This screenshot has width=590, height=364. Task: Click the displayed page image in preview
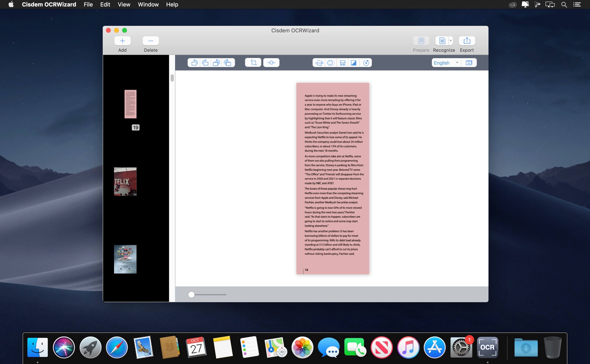332,178
